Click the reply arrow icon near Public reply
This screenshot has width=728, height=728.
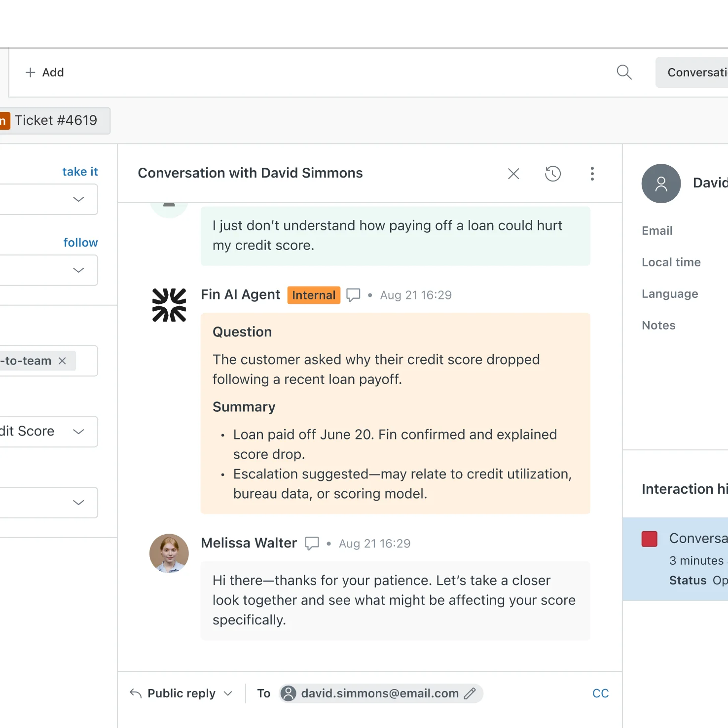134,693
